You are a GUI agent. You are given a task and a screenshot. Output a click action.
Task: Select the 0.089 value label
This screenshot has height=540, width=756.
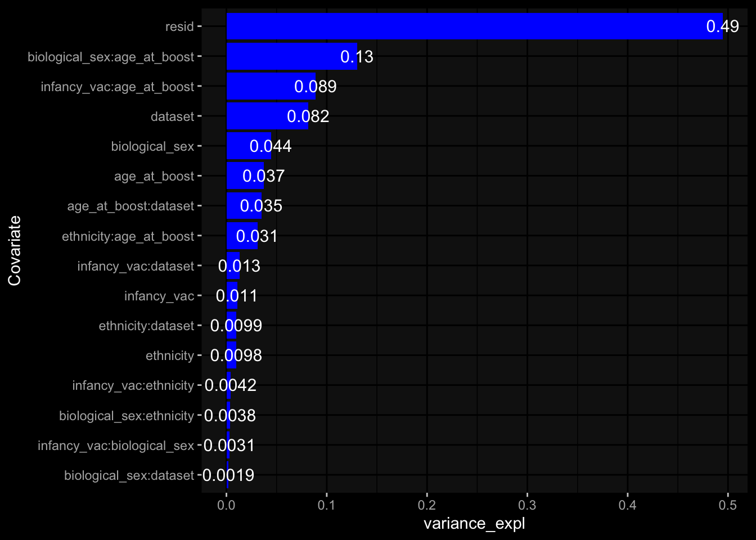[316, 87]
